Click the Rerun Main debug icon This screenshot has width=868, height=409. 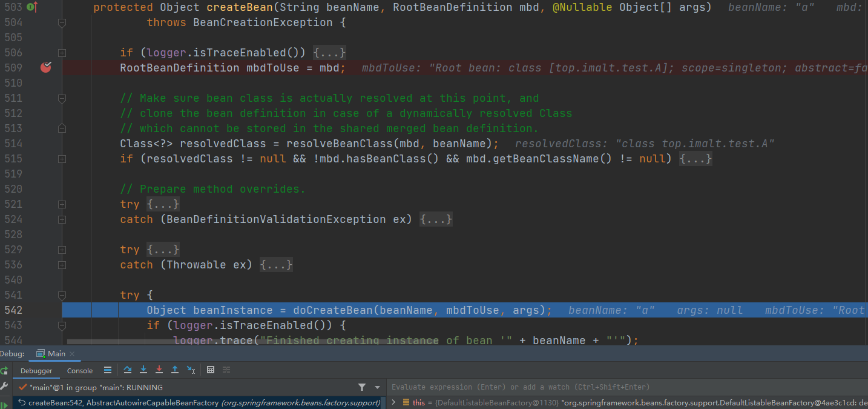(4, 370)
